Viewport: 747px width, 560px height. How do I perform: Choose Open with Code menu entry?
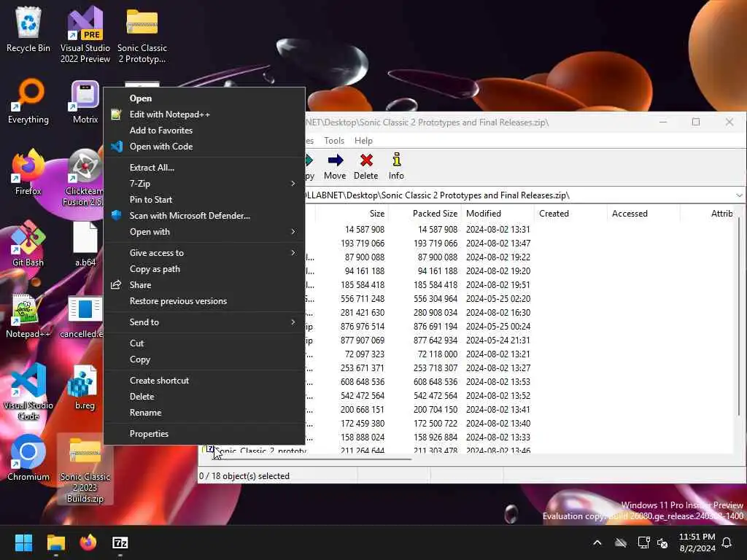coord(204,147)
